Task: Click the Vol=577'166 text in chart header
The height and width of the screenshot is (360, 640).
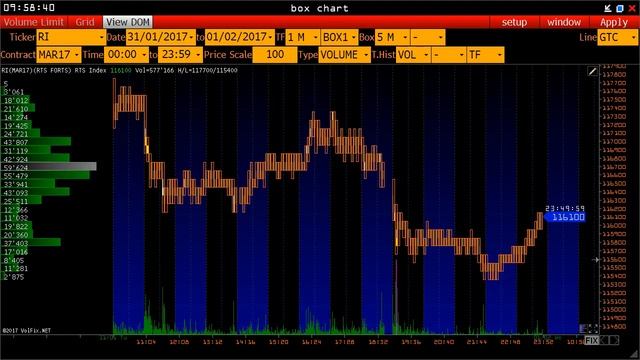Action: tap(154, 70)
